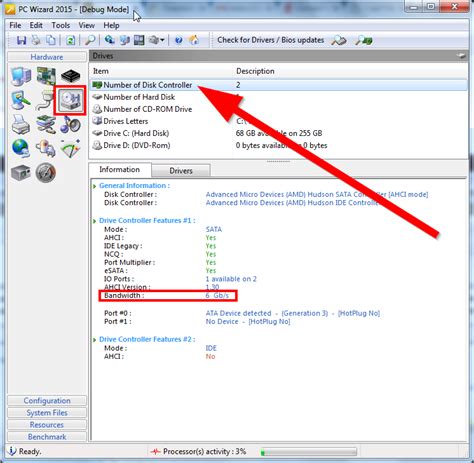The image size is (474, 463).
Task: Switch to the Drivers tab
Action: coord(181,171)
